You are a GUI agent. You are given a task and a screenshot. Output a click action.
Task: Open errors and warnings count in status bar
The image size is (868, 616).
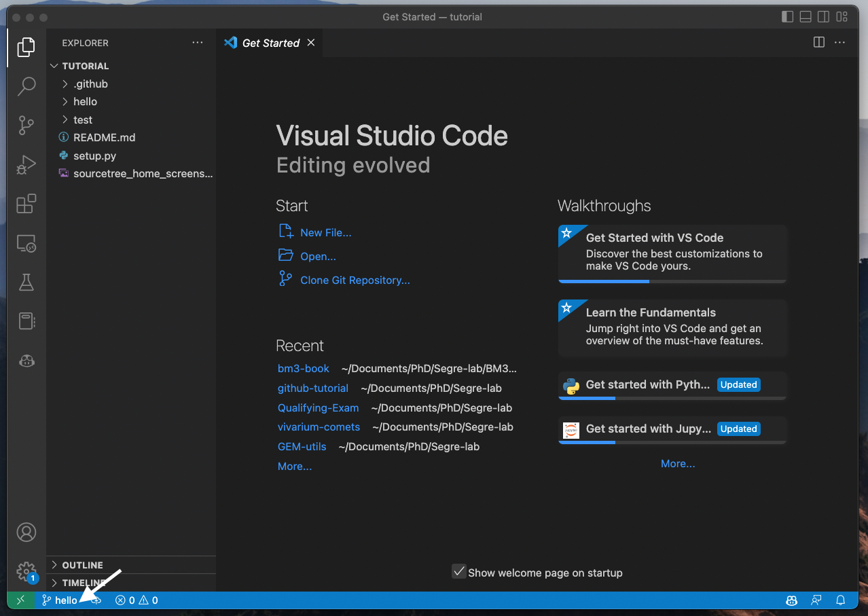(x=137, y=600)
